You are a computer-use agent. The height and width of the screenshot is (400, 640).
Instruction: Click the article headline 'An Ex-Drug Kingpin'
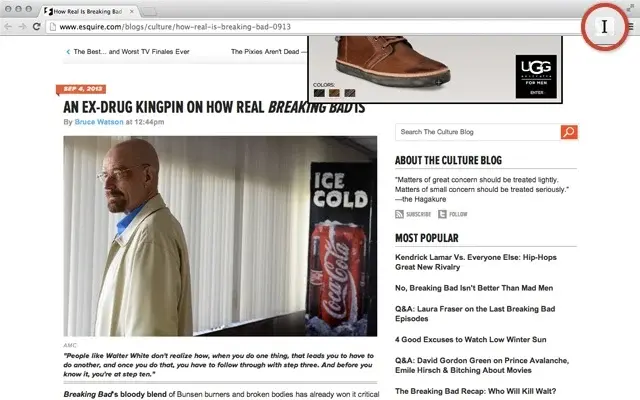coord(214,107)
